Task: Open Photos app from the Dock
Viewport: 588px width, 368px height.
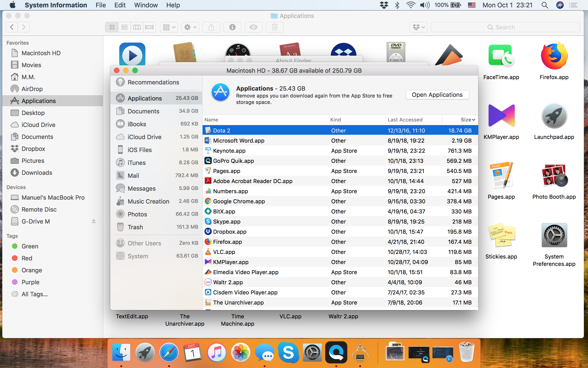Action: [240, 352]
